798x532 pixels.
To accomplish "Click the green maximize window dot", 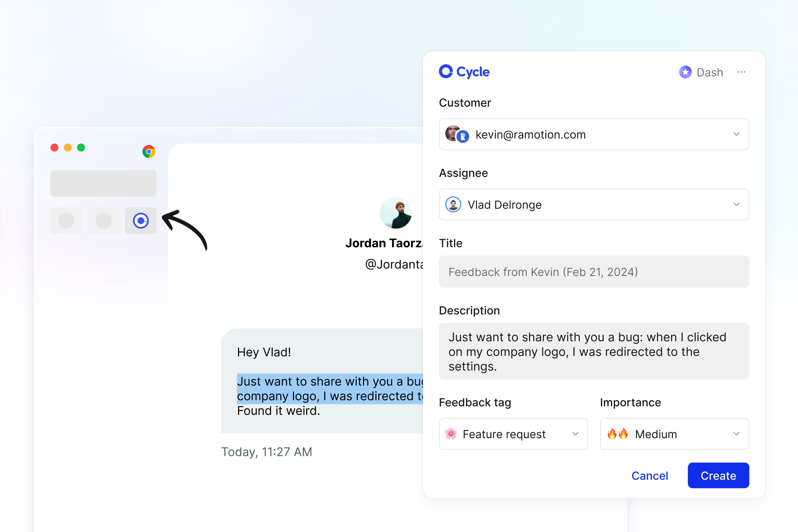I will [81, 148].
